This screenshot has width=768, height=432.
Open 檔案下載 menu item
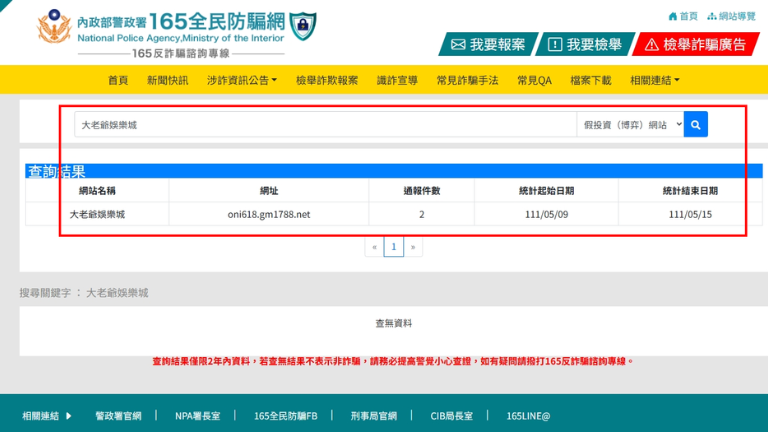pyautogui.click(x=591, y=80)
